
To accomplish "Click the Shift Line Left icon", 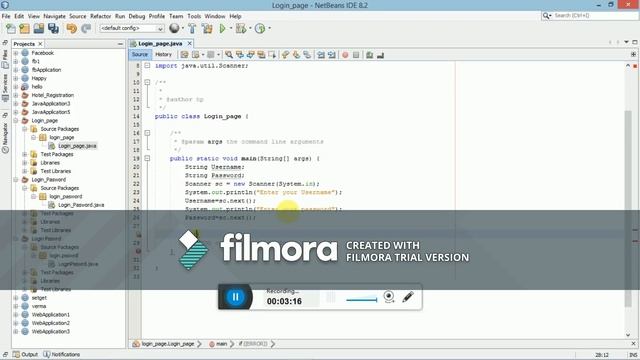I will coord(321,55).
